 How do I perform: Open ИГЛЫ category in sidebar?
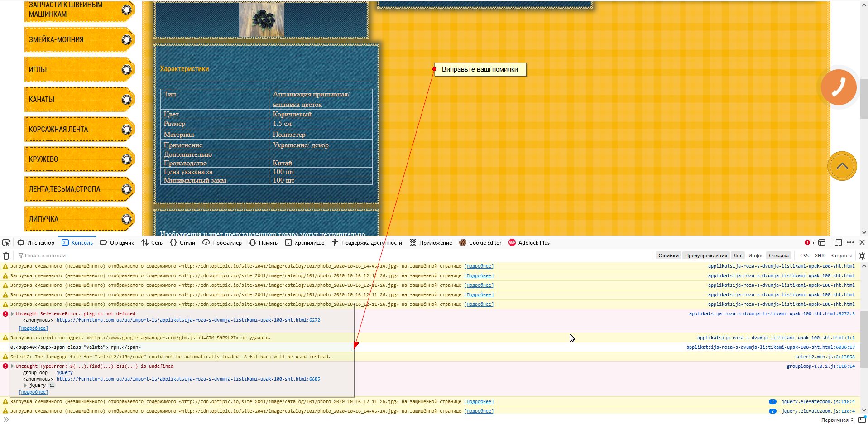[x=80, y=69]
